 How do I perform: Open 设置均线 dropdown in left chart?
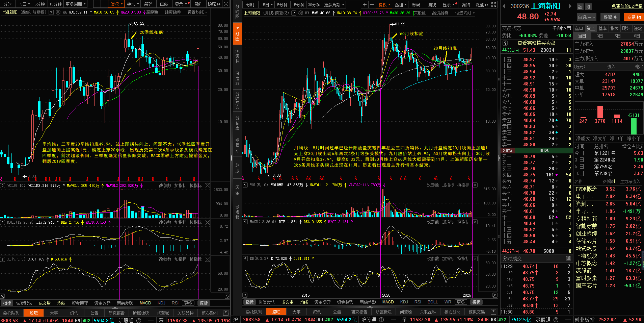(197, 12)
